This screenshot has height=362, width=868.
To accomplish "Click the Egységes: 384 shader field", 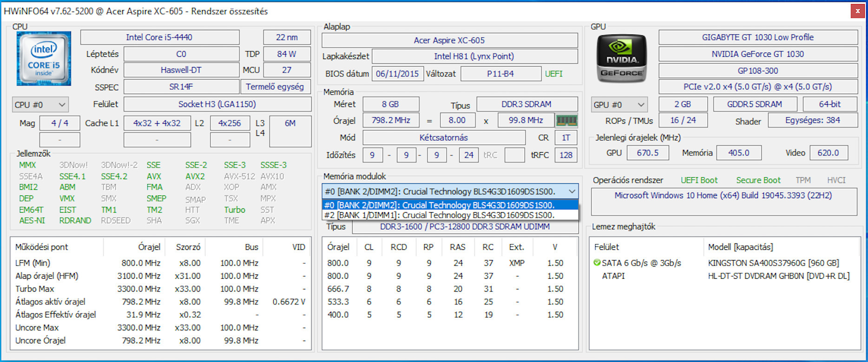I will 813,120.
